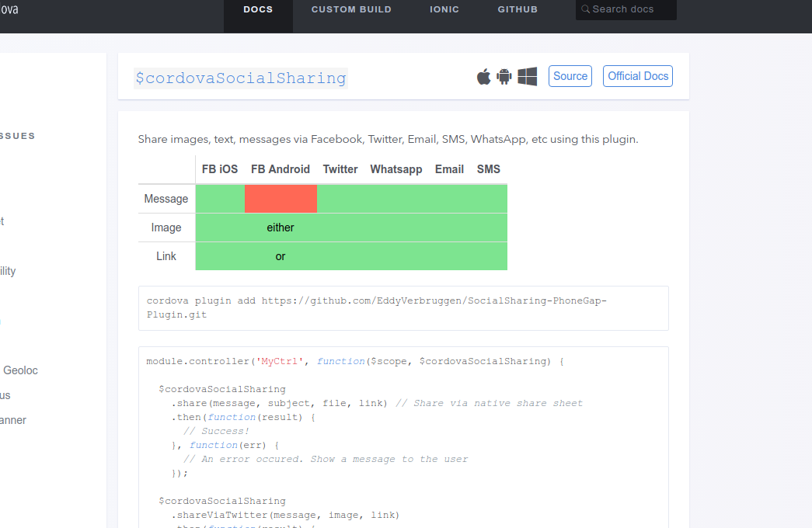
Task: Select the Geoloc entry in the sidebar
Action: click(x=20, y=370)
